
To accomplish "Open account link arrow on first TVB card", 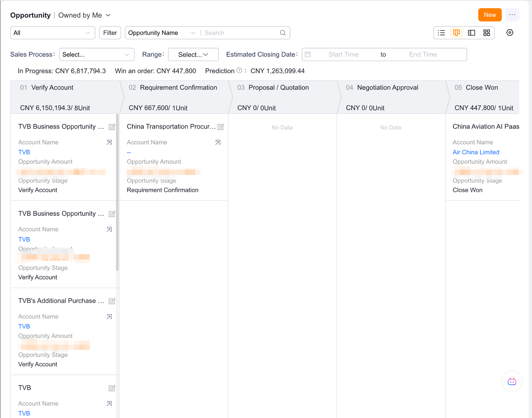I will pyautogui.click(x=109, y=142).
